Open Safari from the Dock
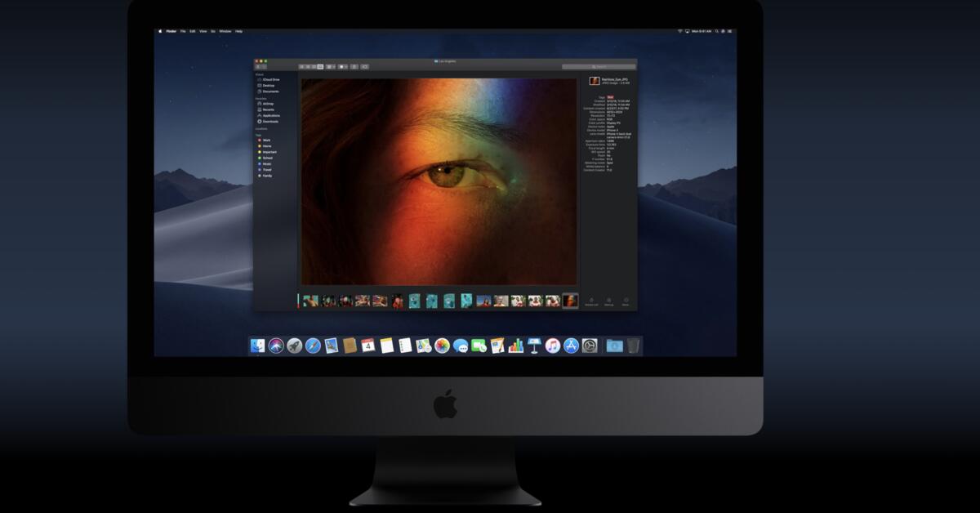Screen dimensions: 980x513 [314, 344]
